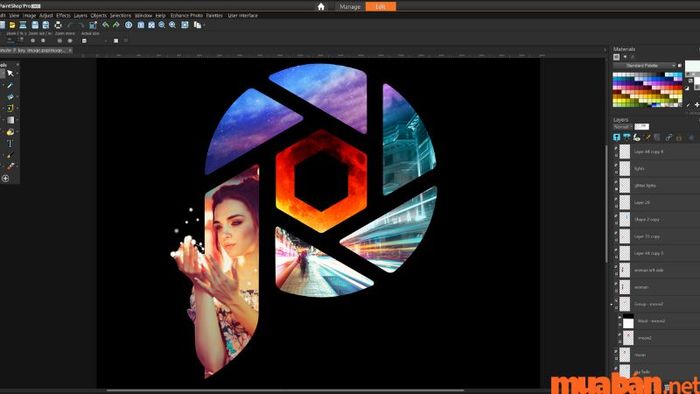
Task: Select the lights layer row
Action: tap(656, 169)
